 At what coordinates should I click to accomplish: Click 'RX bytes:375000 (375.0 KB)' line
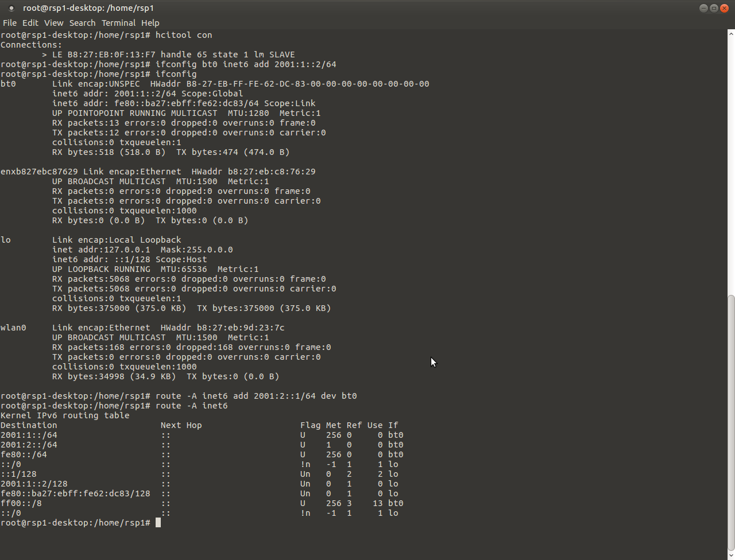click(192, 308)
